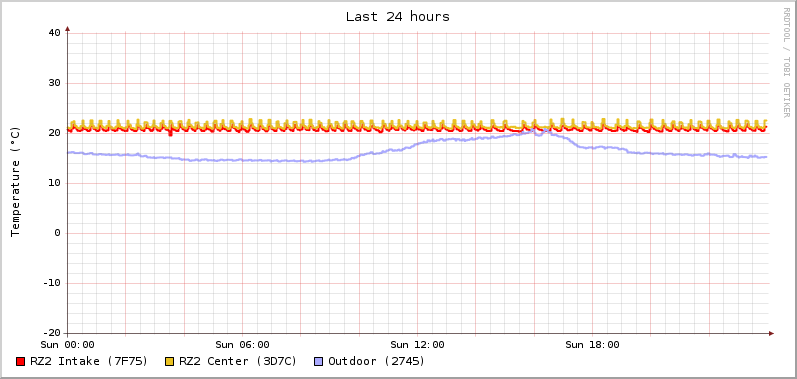Click the 0 value on temperature axis
The image size is (797, 379).
click(x=57, y=233)
